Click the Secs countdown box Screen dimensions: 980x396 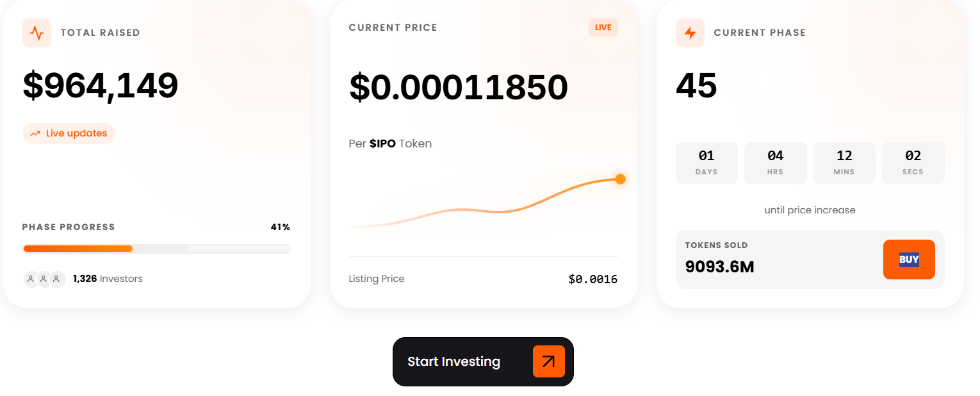[913, 163]
